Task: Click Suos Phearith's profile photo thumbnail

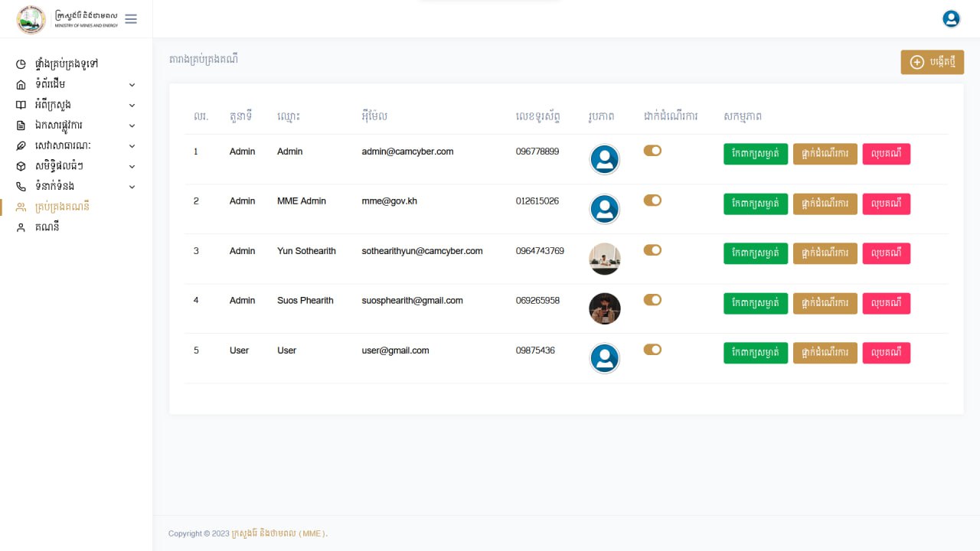Action: pyautogui.click(x=605, y=308)
